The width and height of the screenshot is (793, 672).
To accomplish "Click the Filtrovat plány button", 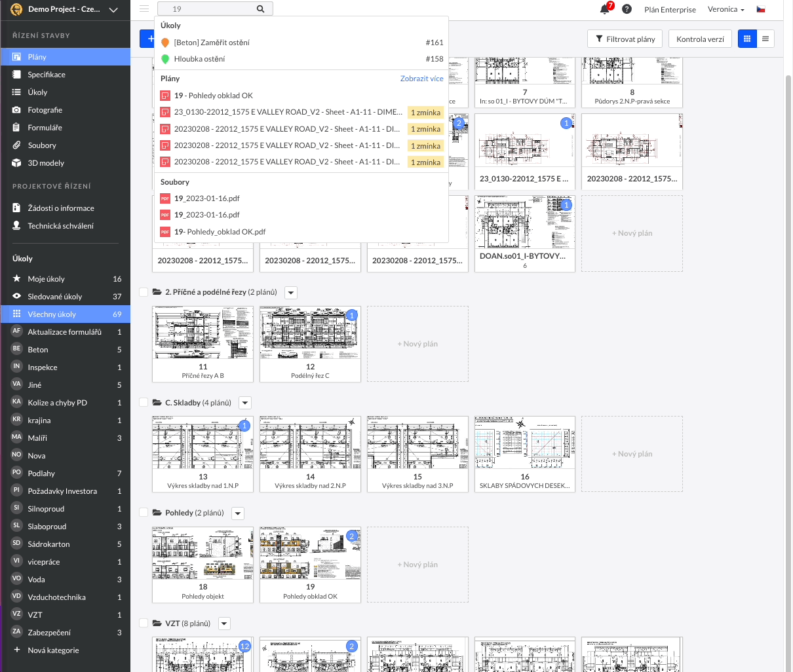I will coord(625,39).
